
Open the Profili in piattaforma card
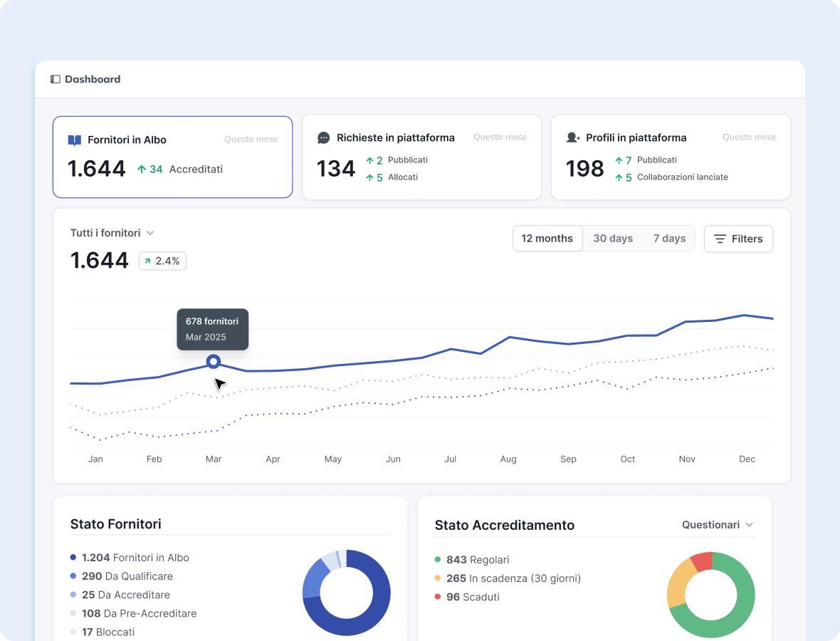[671, 157]
